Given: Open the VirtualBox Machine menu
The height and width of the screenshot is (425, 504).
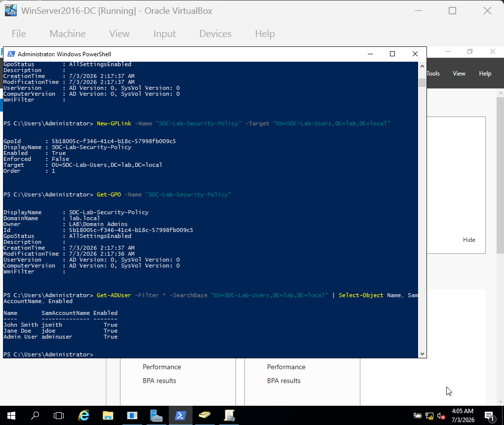Looking at the screenshot, I should (x=68, y=34).
